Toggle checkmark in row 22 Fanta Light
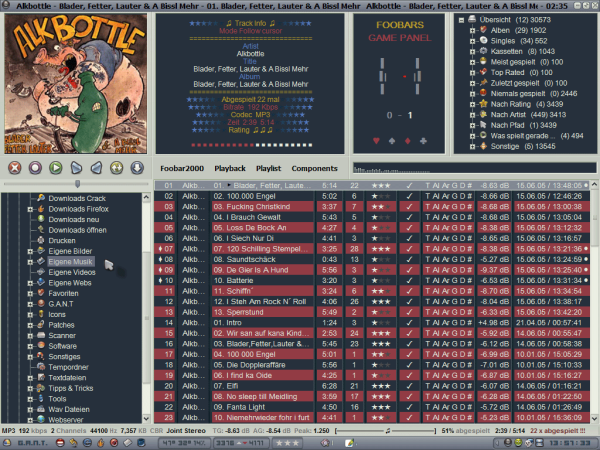Image resolution: width=600 pixels, height=450 pixels. [x=409, y=407]
